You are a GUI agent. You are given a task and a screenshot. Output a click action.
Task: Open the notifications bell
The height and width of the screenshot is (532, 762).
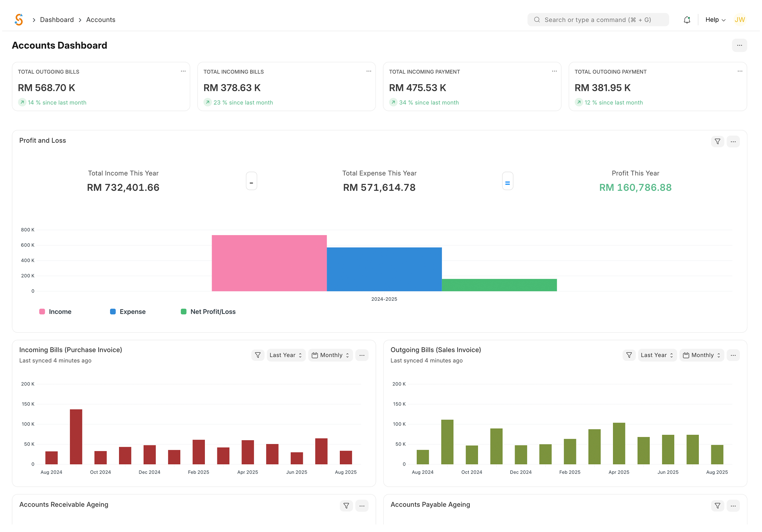click(x=687, y=20)
